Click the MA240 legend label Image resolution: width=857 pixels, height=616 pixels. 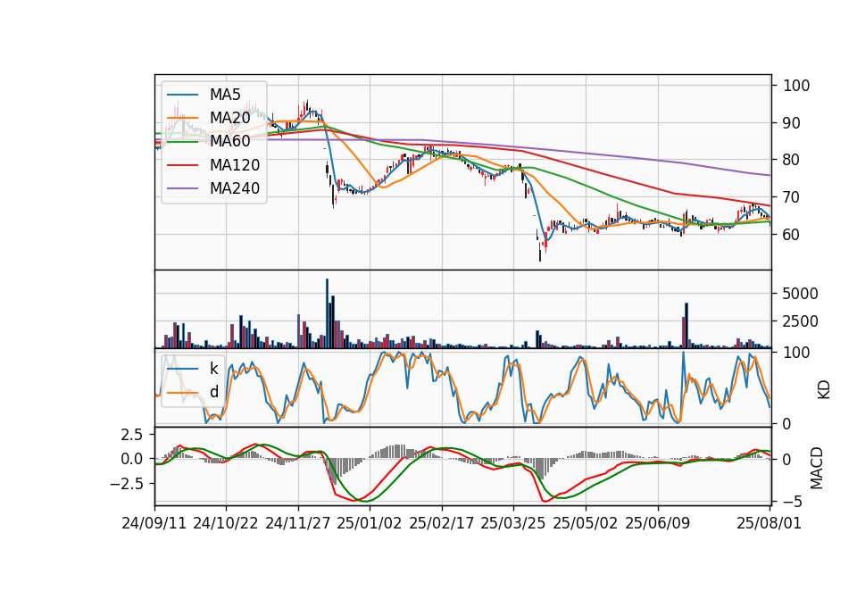point(235,188)
